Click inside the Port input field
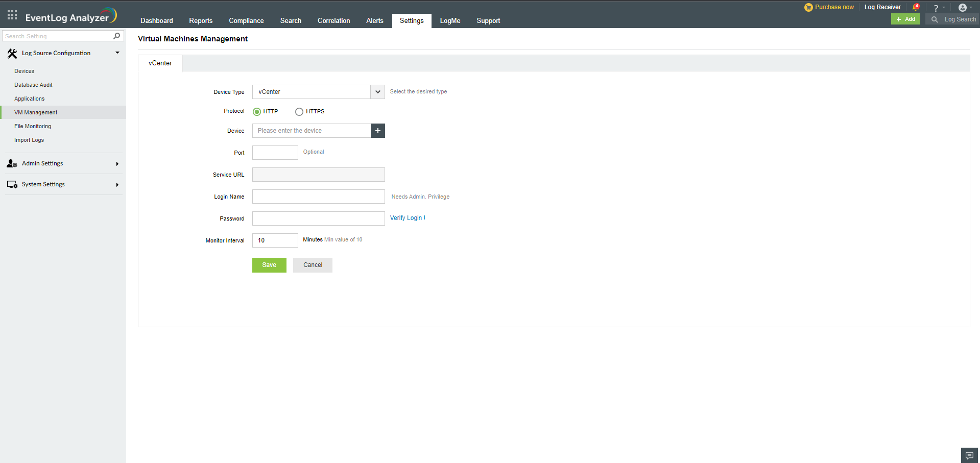Screen dimensions: 980x463 pos(275,152)
